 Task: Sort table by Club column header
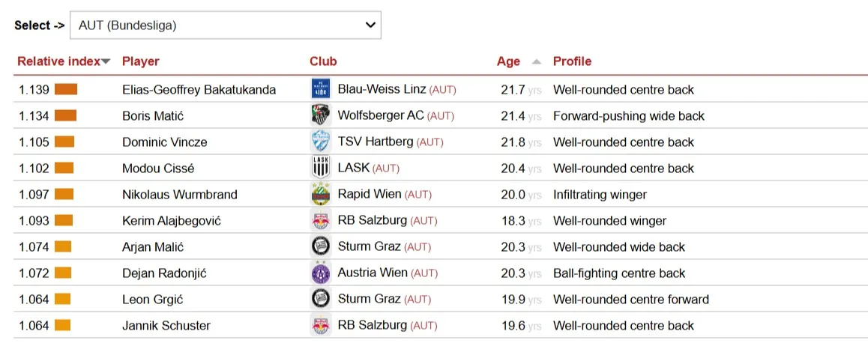[x=323, y=61]
